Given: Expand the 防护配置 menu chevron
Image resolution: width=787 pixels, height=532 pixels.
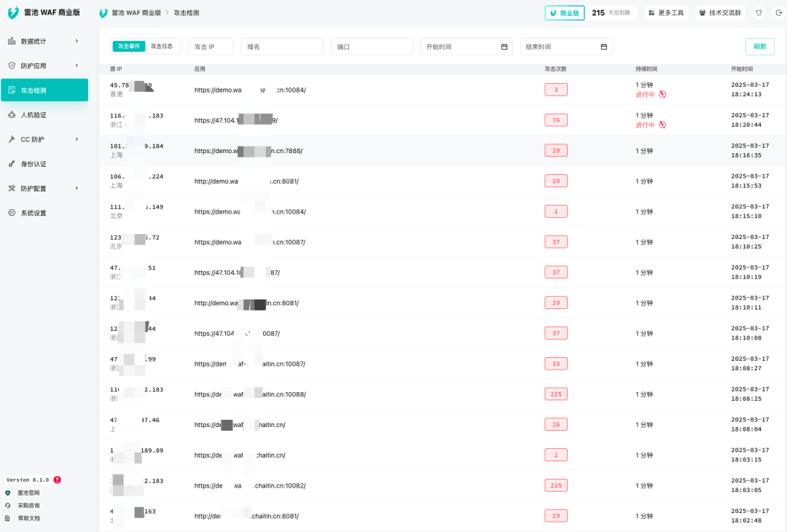Looking at the screenshot, I should click(77, 188).
